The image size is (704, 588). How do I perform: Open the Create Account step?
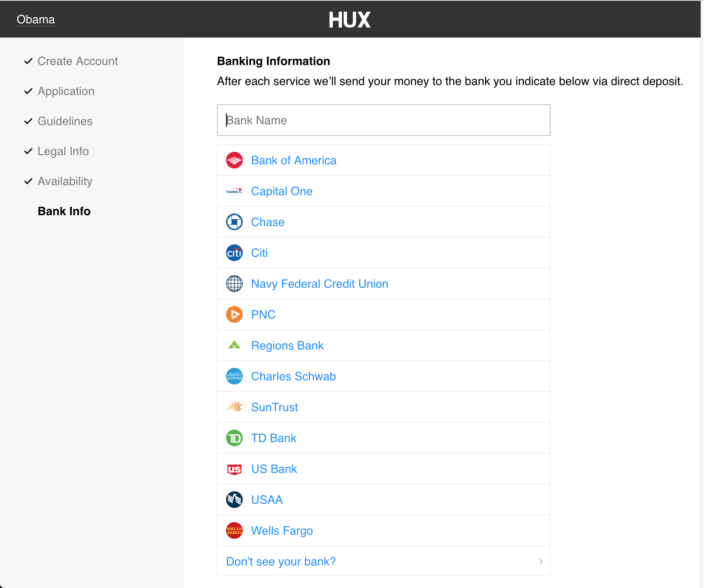pos(78,61)
